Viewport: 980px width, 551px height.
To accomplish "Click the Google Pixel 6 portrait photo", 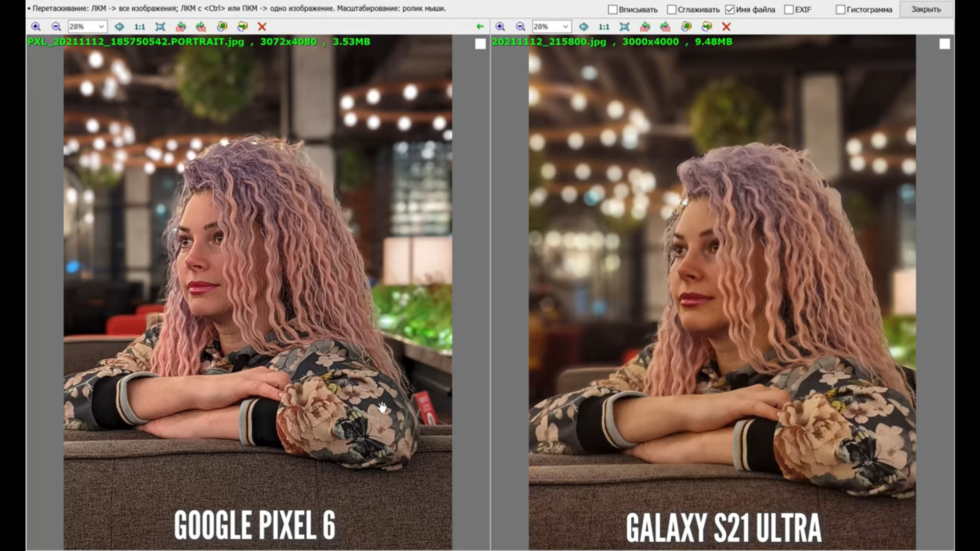I will 258,292.
